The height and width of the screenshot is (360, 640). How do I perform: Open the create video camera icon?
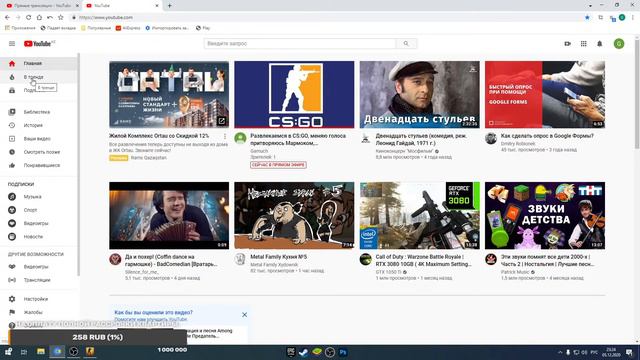coord(567,44)
